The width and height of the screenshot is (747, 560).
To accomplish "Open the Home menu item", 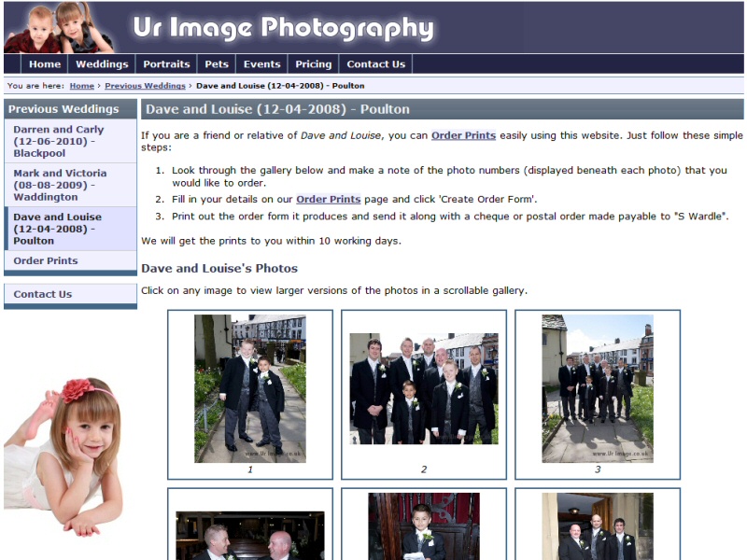I will pyautogui.click(x=45, y=64).
